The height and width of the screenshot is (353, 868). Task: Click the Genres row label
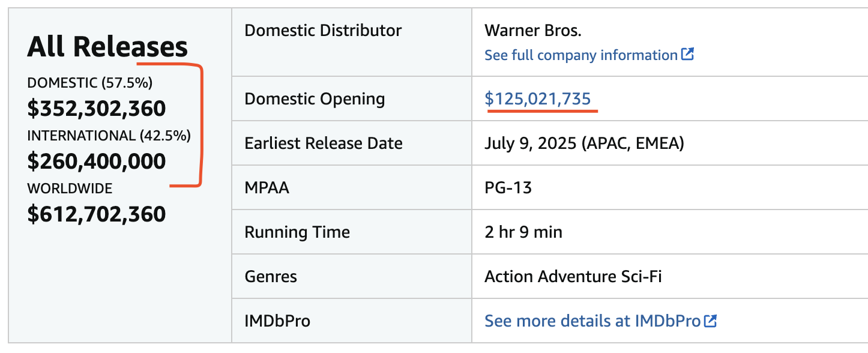[271, 277]
